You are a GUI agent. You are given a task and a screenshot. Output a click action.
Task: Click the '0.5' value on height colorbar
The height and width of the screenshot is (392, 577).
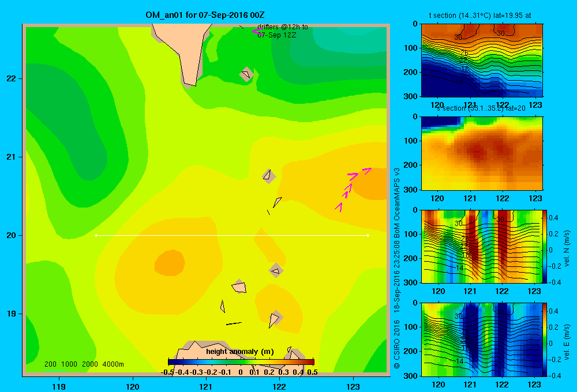point(312,372)
